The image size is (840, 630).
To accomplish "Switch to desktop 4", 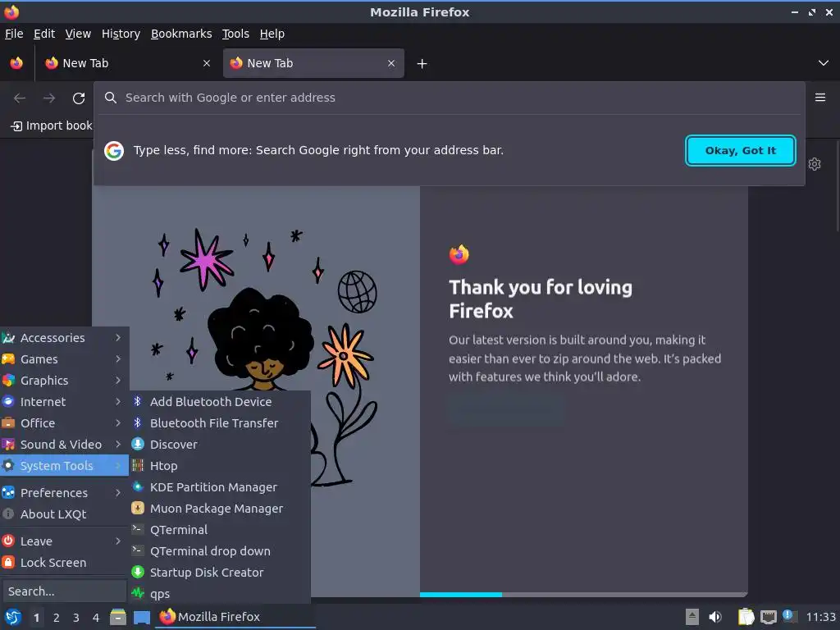I will pyautogui.click(x=96, y=618).
